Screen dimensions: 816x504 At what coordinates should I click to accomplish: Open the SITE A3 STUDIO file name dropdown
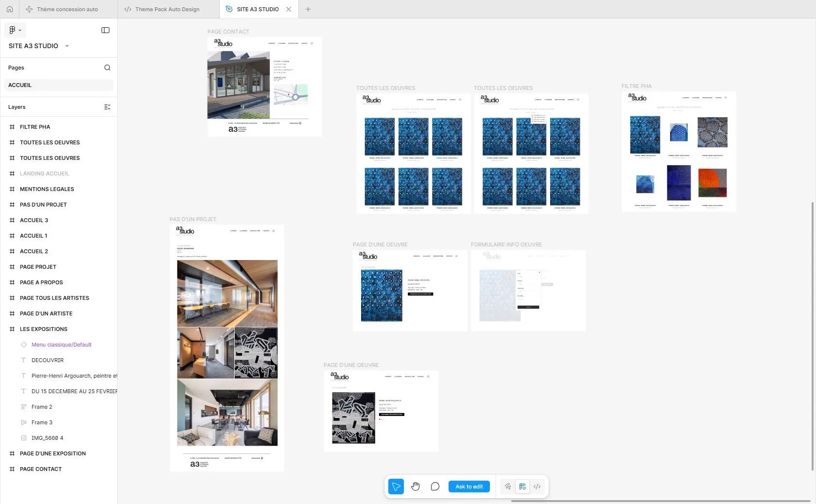[x=67, y=46]
